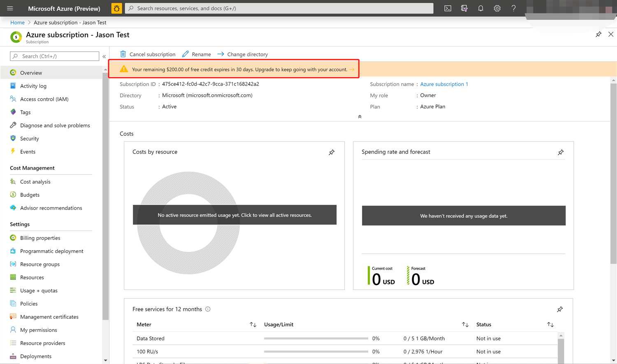Click Forecast 0 USD value
The width and height of the screenshot is (617, 364).
(423, 280)
